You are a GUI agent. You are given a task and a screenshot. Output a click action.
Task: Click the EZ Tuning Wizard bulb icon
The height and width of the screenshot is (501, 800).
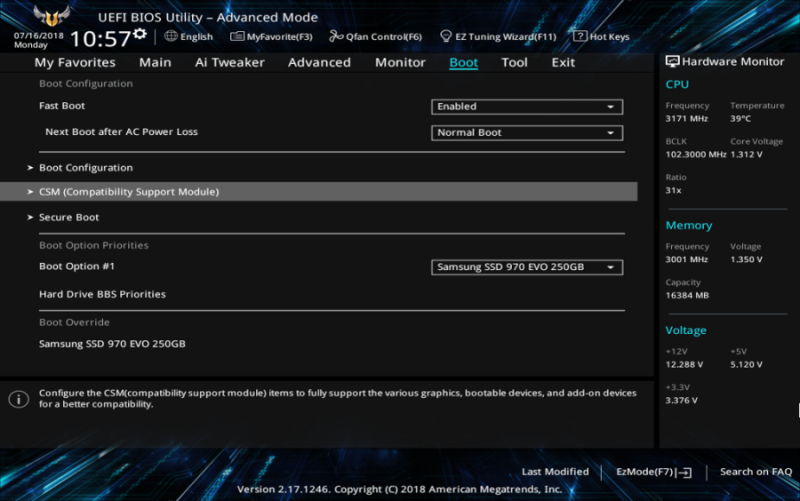point(446,36)
